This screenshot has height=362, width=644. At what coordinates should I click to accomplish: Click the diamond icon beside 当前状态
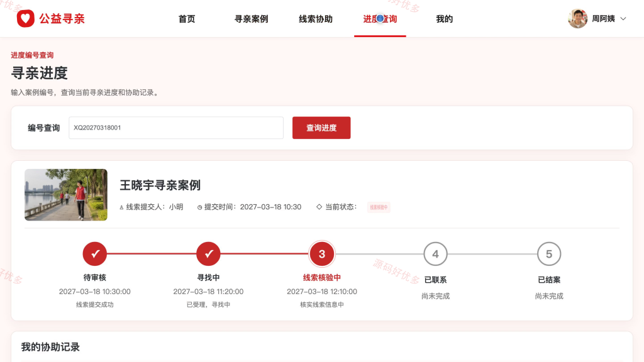(319, 207)
